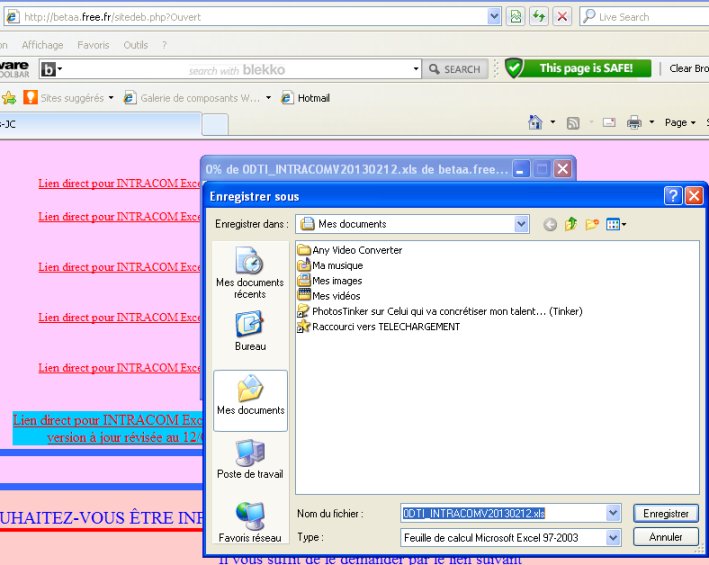709x565 pixels.
Task: Open the Favoris menu
Action: 93,45
